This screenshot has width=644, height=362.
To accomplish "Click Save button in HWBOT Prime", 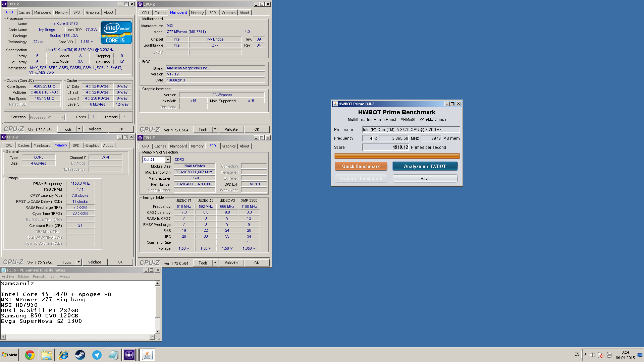I will pos(425,178).
